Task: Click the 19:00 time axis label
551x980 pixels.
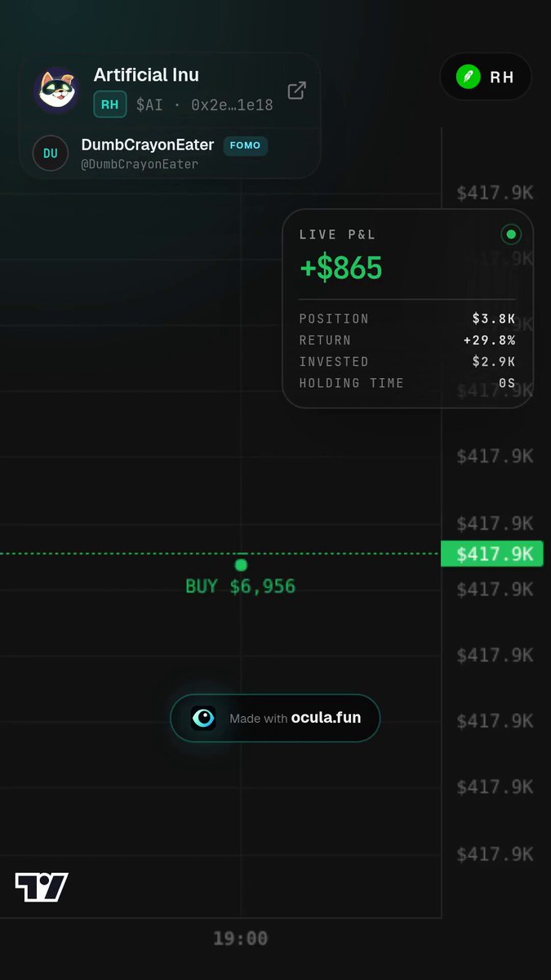Action: tap(240, 938)
